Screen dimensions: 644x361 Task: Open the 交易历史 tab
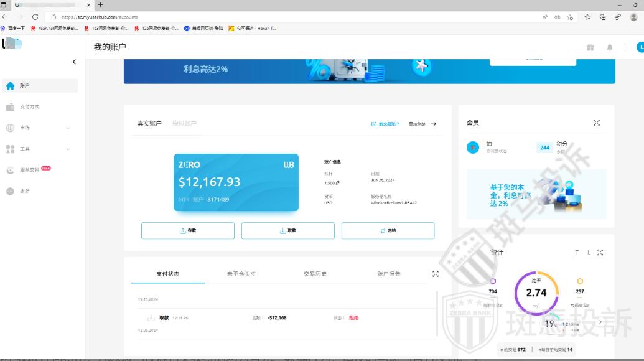[315, 274]
